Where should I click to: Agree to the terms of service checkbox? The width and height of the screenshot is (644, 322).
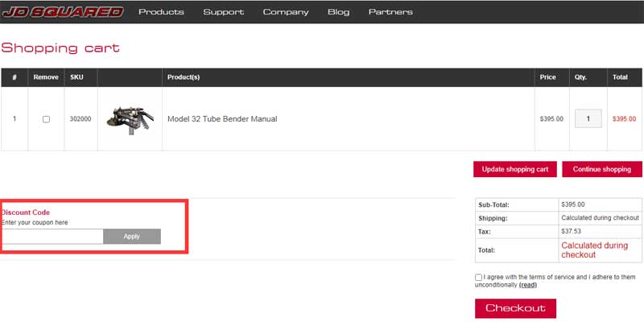pos(479,277)
